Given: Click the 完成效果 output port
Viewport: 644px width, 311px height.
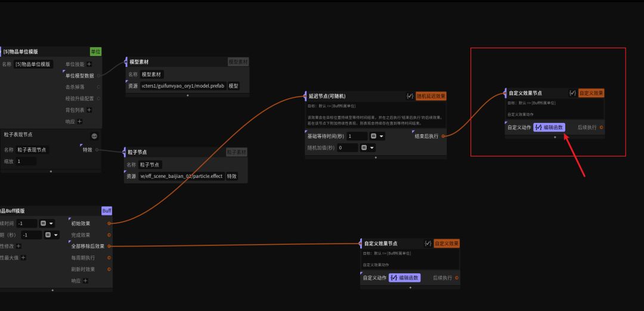Looking at the screenshot, I should 109,235.
